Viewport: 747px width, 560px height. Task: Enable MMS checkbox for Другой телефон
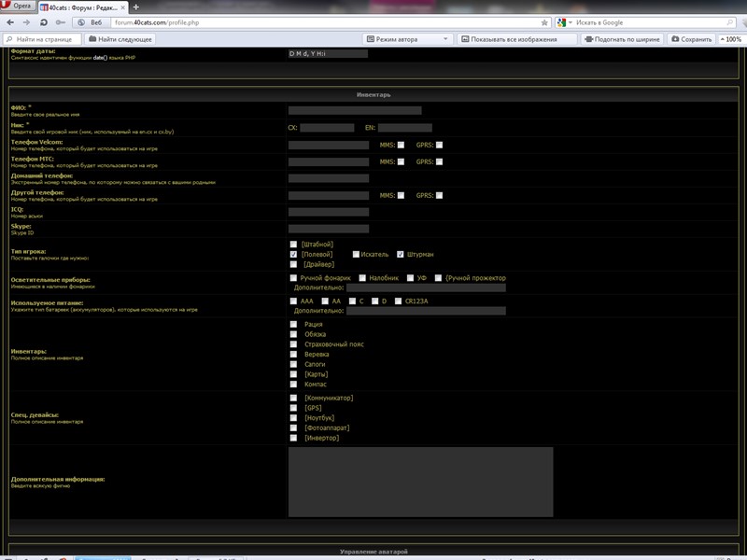[401, 195]
